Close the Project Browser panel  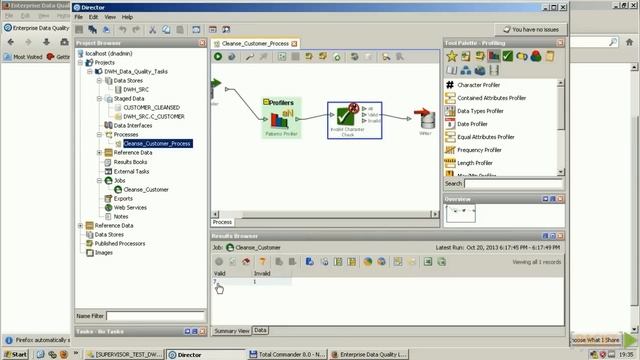pyautogui.click(x=202, y=43)
